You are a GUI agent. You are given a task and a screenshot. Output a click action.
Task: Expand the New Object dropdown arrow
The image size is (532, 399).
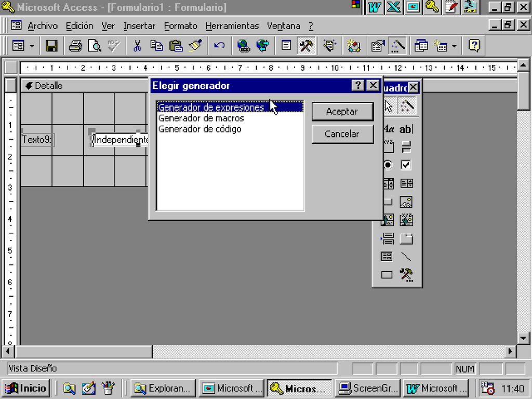[x=454, y=46]
